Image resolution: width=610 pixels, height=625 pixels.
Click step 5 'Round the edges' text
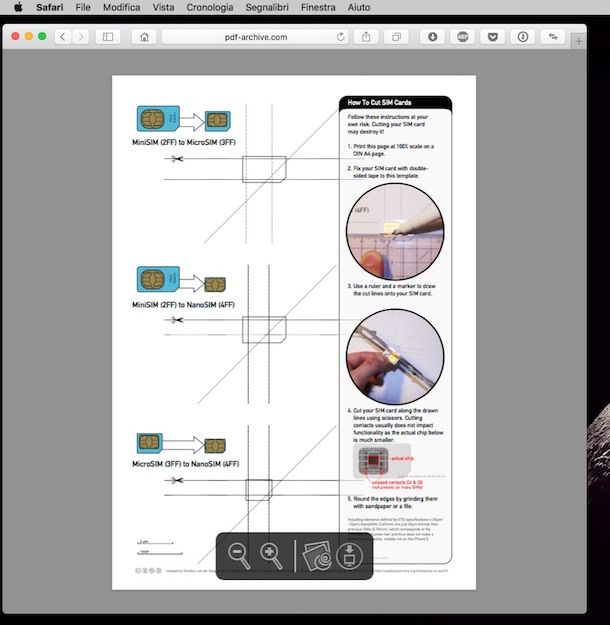tap(392, 502)
